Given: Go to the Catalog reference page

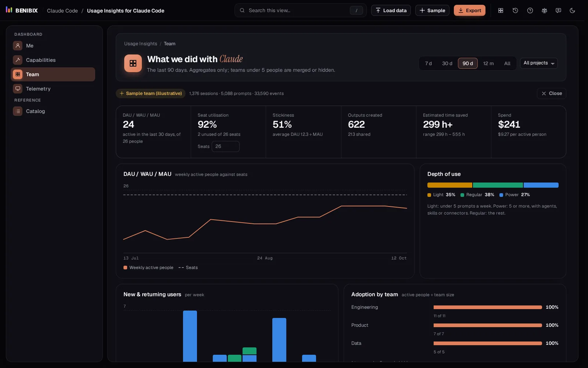Looking at the screenshot, I should [x=53, y=111].
